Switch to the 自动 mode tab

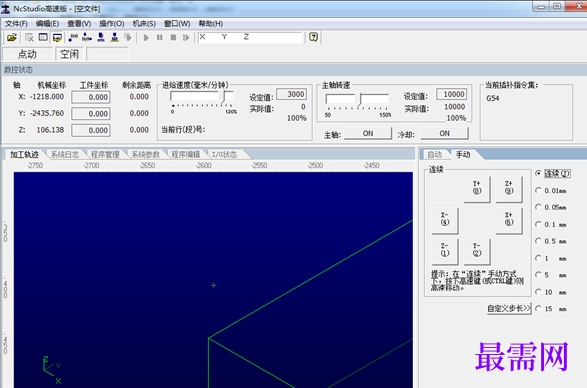tap(435, 154)
